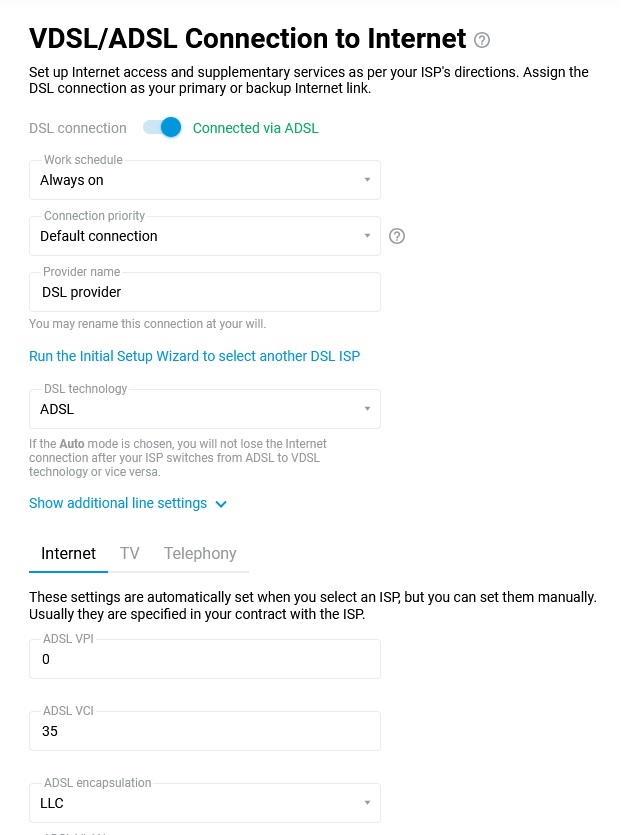Click the chevron next to Show additional line settings
Image resolution: width=621 pixels, height=835 pixels.
(221, 504)
